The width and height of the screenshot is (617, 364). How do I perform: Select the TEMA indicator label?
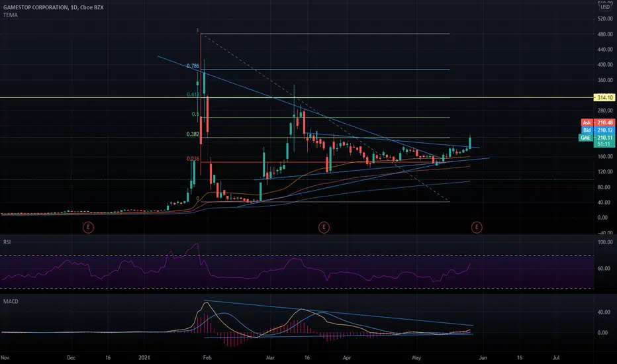(x=10, y=15)
